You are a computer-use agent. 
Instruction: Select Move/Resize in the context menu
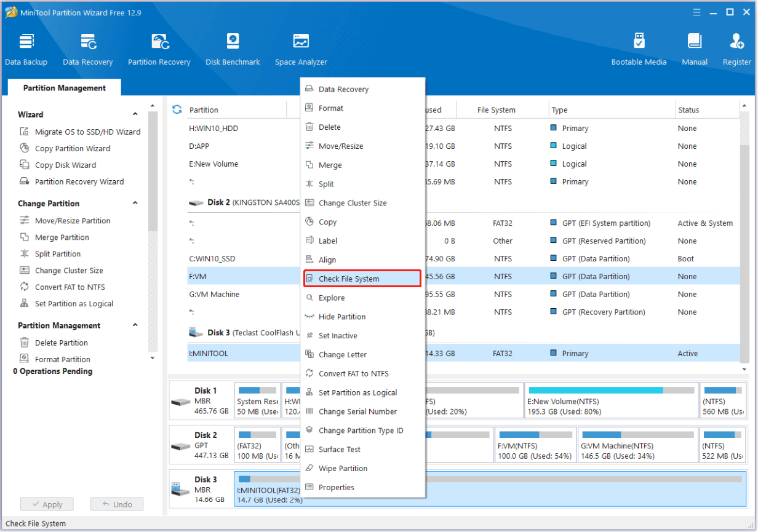point(362,146)
